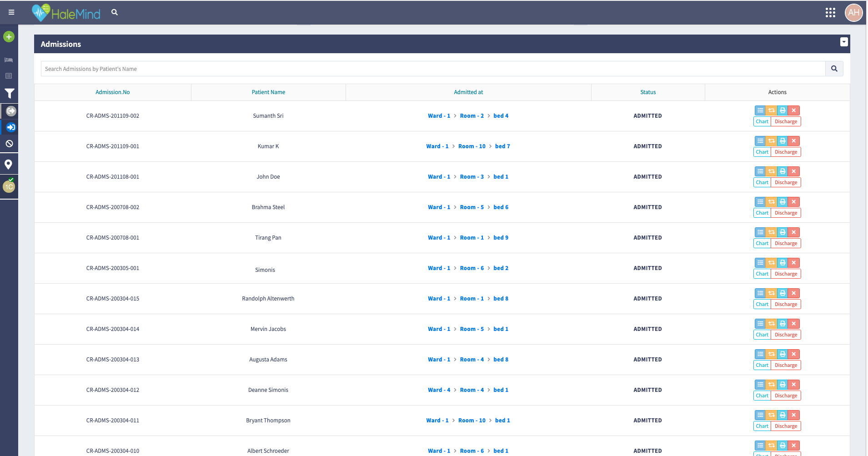Cancel Mervin Jacobs's admission with the X icon
868x456 pixels.
794,324
